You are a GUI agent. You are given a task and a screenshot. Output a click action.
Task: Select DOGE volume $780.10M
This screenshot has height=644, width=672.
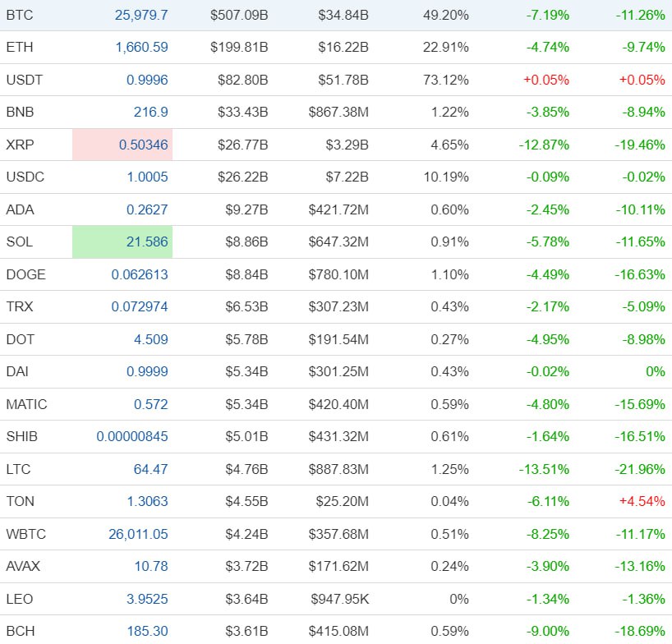tap(338, 274)
